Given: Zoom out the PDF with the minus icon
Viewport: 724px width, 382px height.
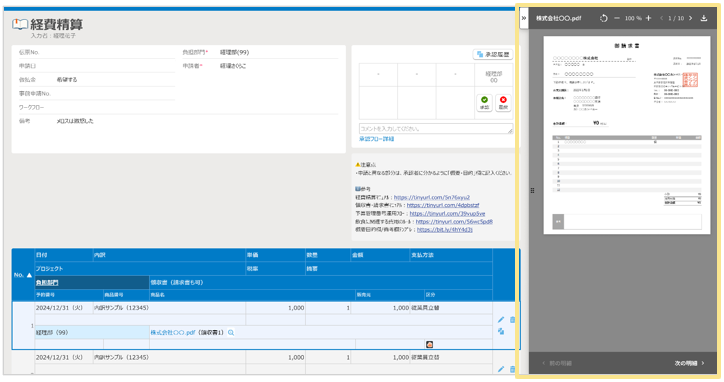Looking at the screenshot, I should (x=617, y=18).
